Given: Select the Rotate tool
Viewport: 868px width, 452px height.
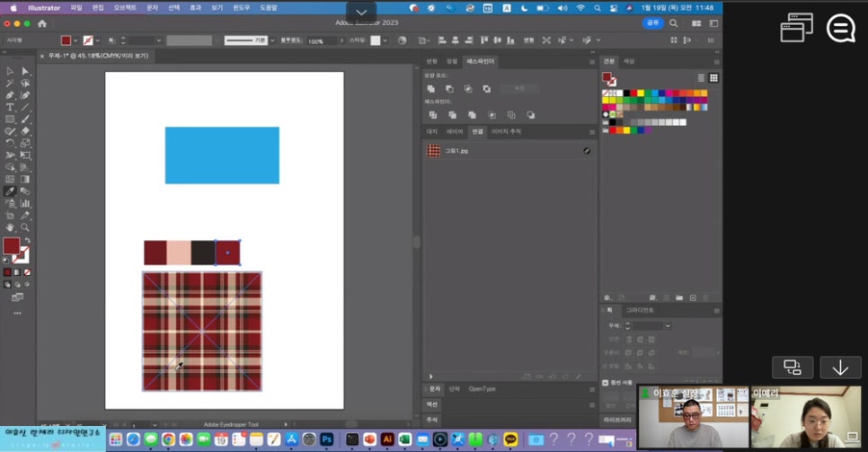Looking at the screenshot, I should (x=10, y=143).
